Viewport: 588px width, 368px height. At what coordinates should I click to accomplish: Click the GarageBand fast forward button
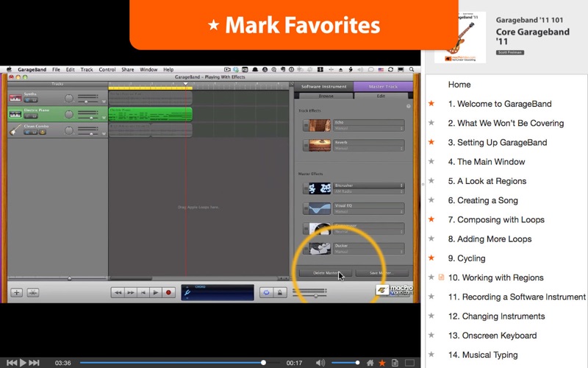coord(131,292)
